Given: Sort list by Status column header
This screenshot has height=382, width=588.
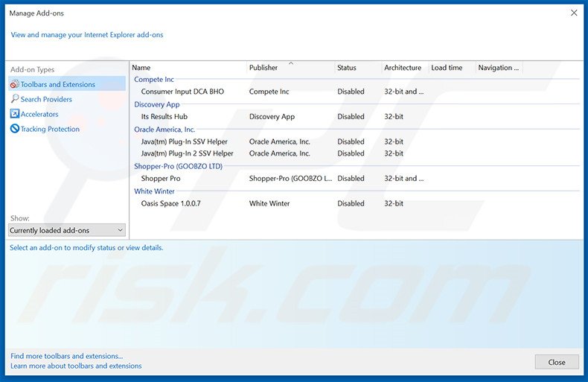Looking at the screenshot, I should click(358, 68).
